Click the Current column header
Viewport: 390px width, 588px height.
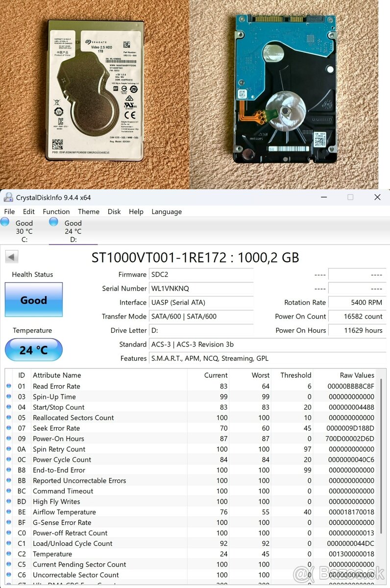208,375
